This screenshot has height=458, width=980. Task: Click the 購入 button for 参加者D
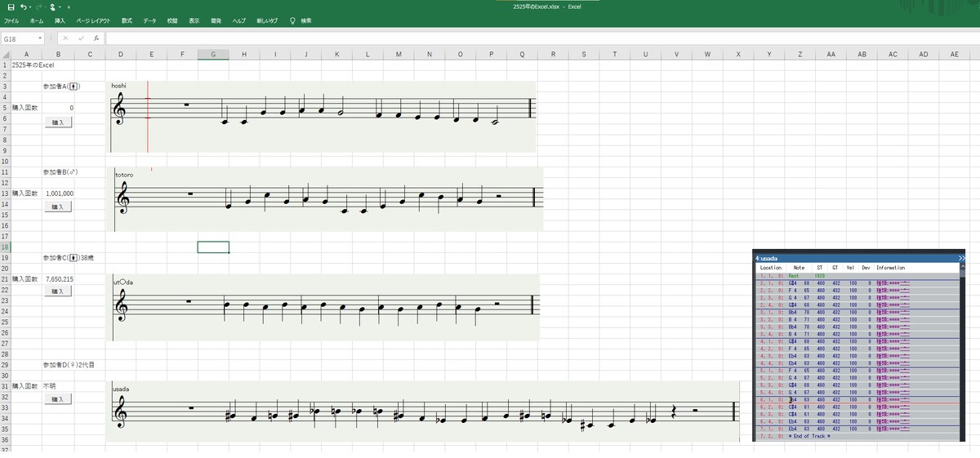[58, 398]
